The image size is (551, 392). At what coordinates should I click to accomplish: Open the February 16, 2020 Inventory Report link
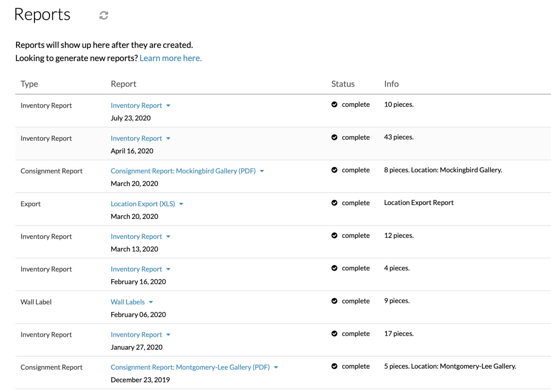(x=136, y=269)
